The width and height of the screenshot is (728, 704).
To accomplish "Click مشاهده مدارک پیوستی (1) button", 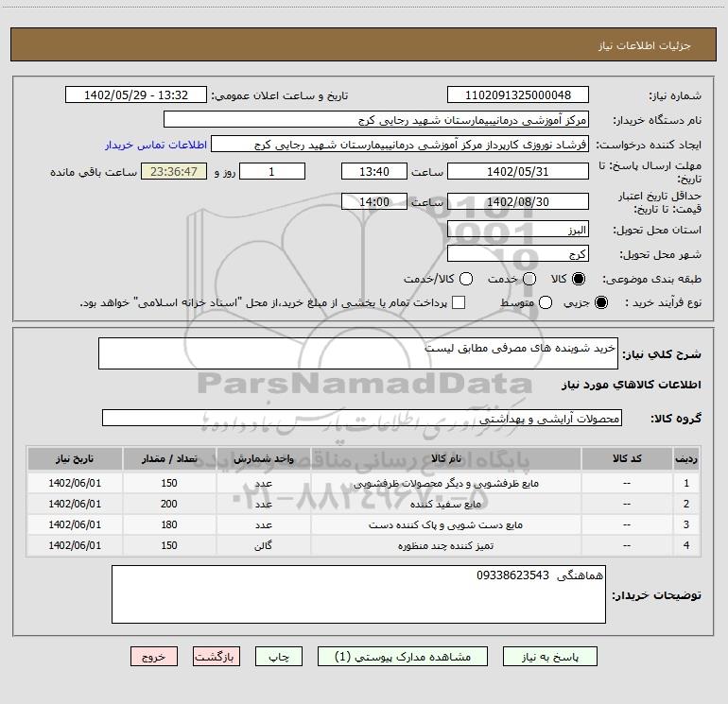I will [403, 657].
